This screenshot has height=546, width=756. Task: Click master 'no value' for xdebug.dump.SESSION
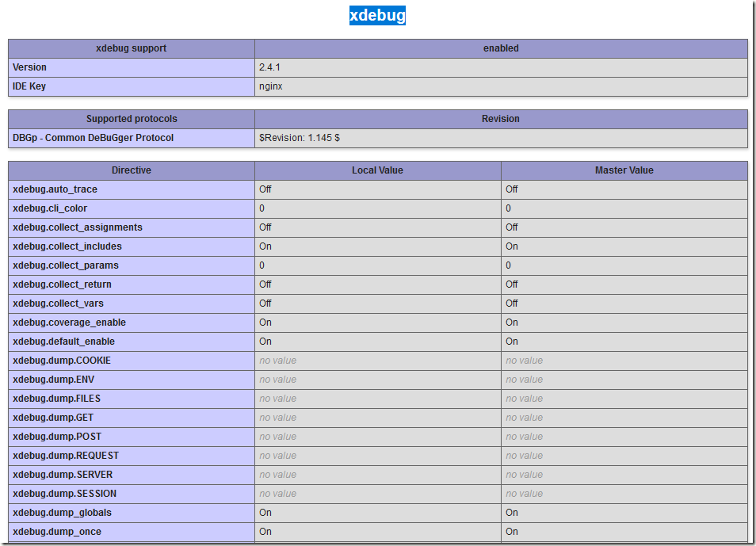(x=524, y=494)
